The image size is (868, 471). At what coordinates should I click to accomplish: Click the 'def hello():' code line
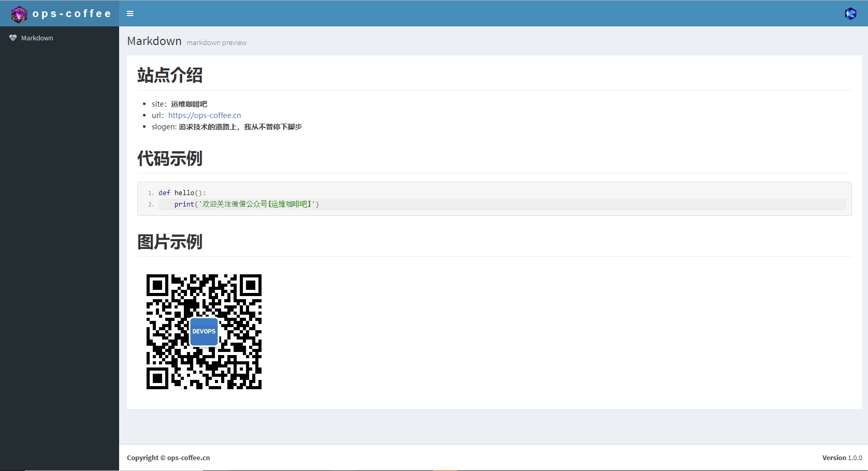pos(182,193)
